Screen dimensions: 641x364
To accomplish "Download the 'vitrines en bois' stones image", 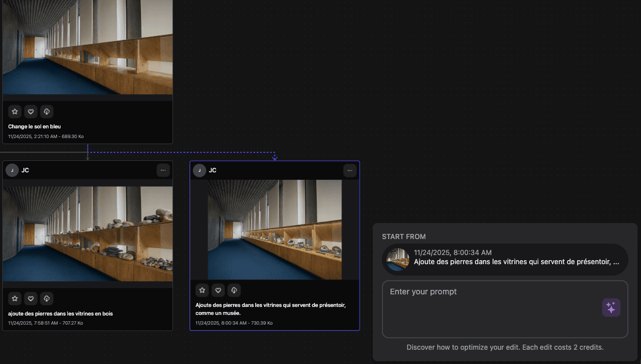I will point(47,298).
